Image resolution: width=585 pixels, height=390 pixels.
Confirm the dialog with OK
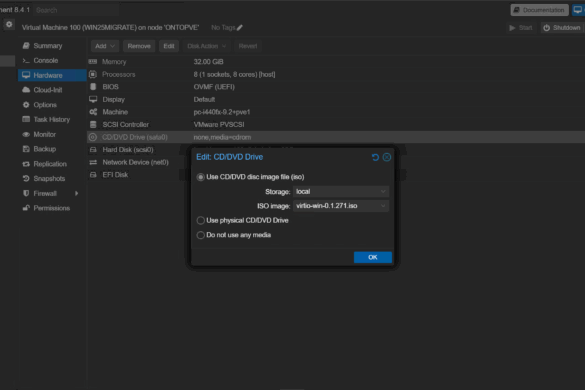373,258
